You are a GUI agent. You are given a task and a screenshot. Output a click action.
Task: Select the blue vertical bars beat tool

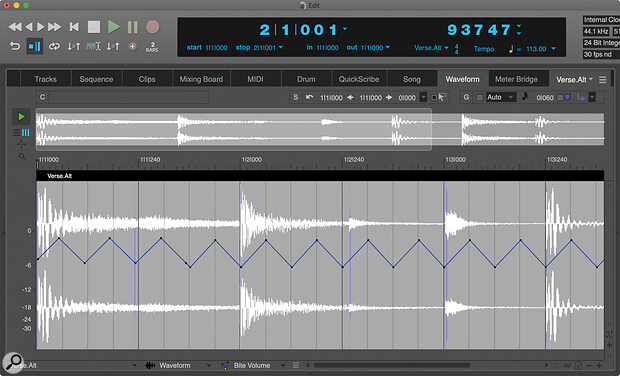25,132
